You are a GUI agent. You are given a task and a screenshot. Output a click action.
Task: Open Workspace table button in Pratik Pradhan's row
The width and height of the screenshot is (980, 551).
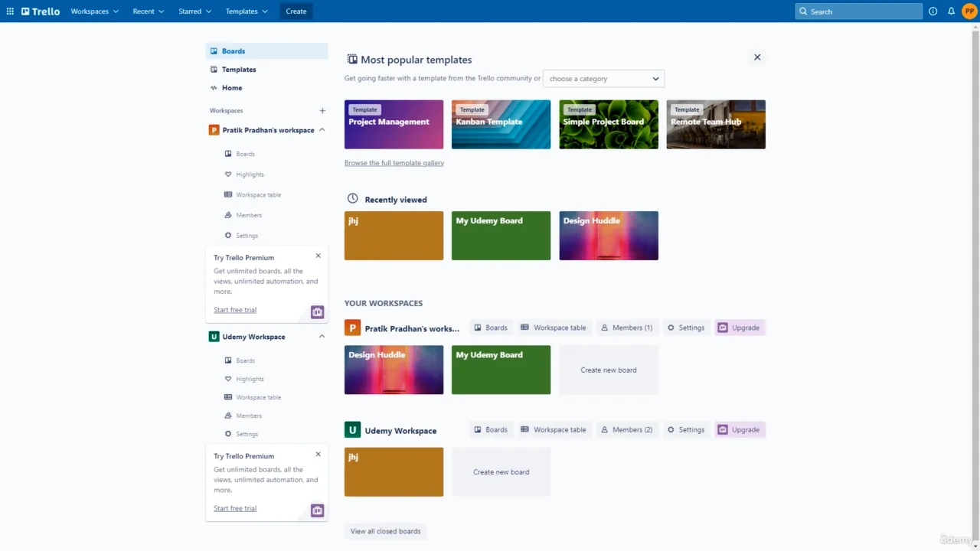point(554,328)
